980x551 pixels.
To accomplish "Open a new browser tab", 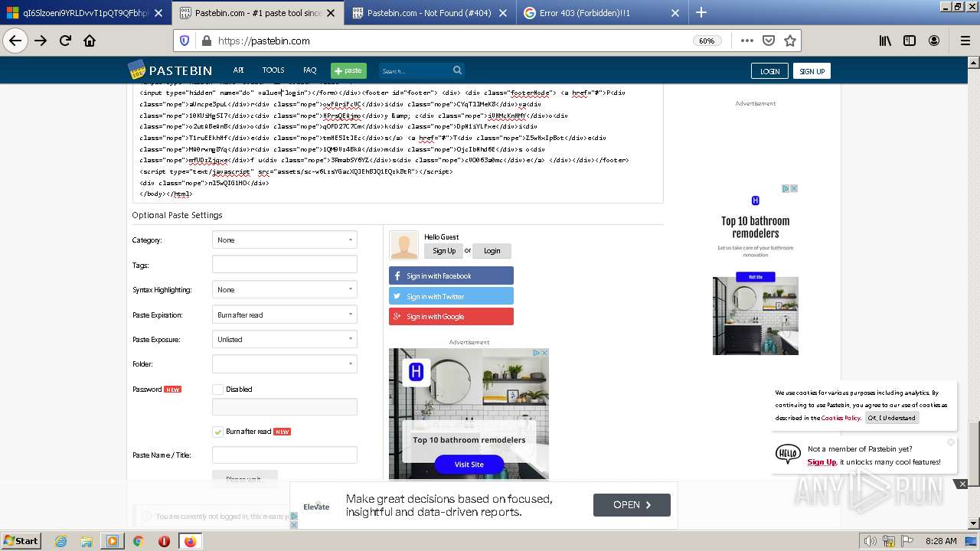I will point(701,12).
